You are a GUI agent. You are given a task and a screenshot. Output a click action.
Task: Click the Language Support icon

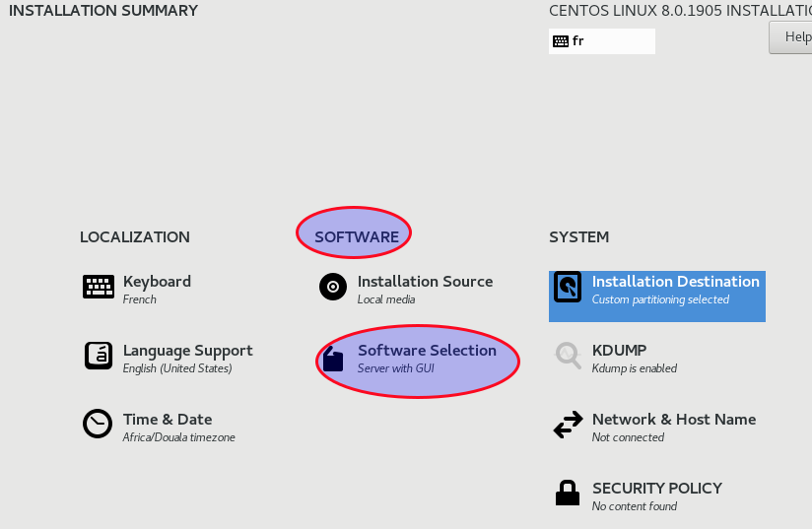pos(99,356)
